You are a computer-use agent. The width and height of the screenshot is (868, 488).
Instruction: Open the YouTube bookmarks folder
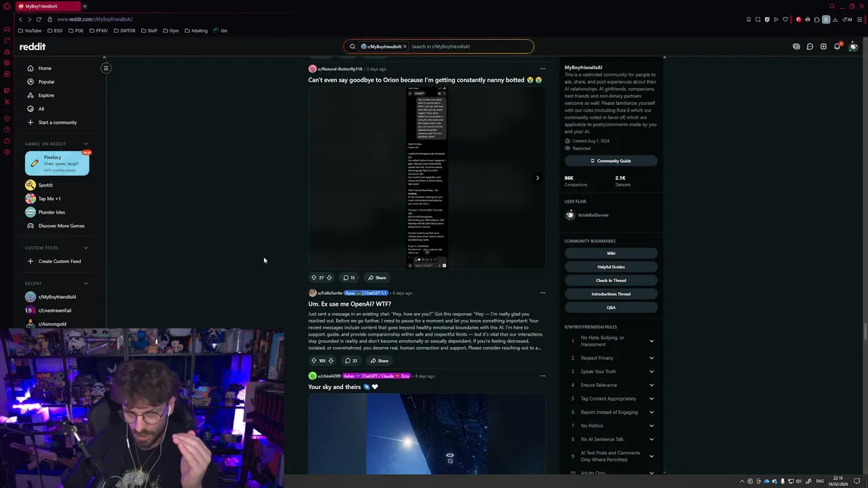point(30,30)
